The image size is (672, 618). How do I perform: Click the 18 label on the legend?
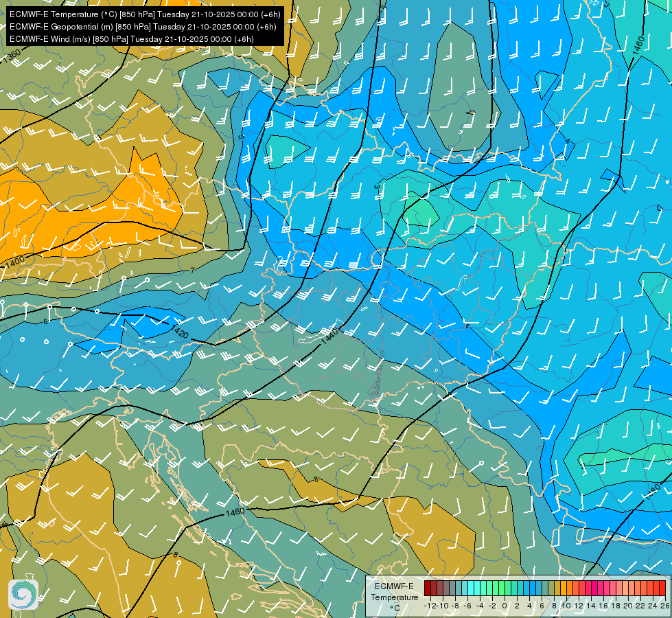pyautogui.click(x=616, y=606)
